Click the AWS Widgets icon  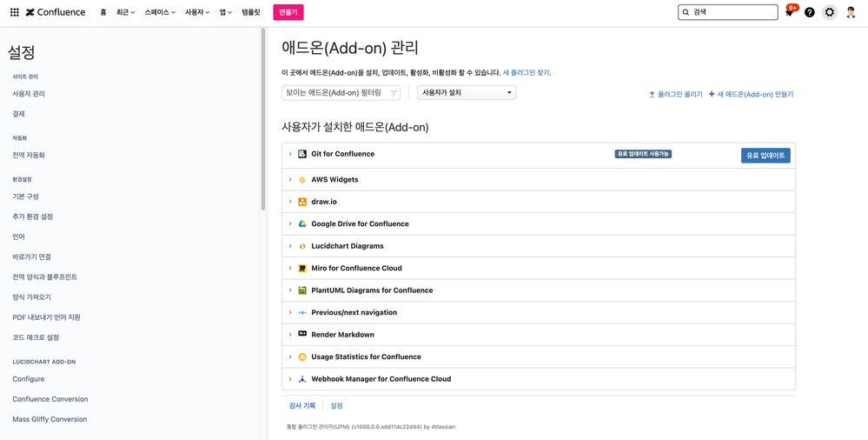[x=302, y=179]
